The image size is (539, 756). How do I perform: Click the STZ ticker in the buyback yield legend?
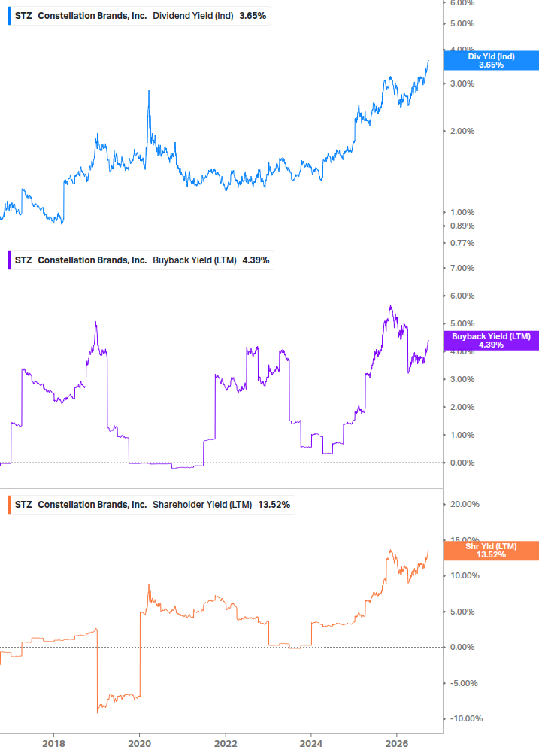[23, 260]
